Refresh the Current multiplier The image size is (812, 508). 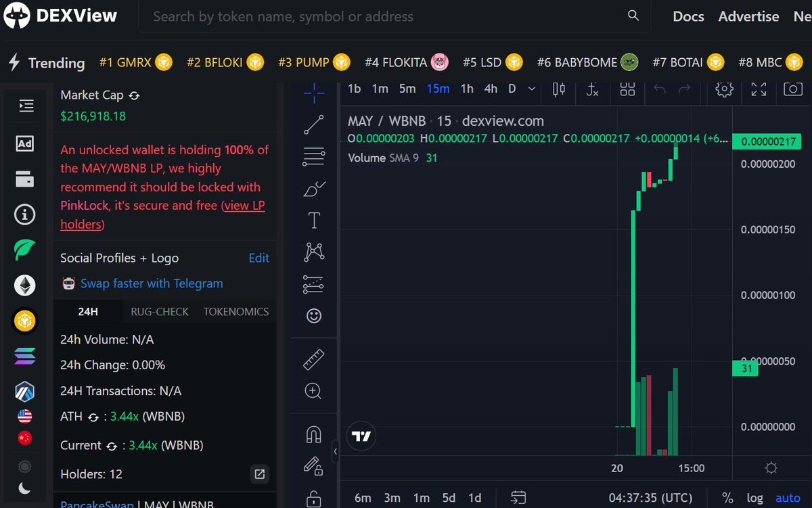(112, 446)
